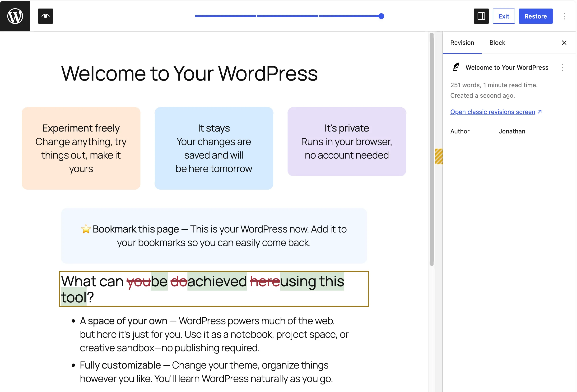Viewport: 577px width, 392px height.
Task: Select the changed heading with diff highlights
Action: 214,289
